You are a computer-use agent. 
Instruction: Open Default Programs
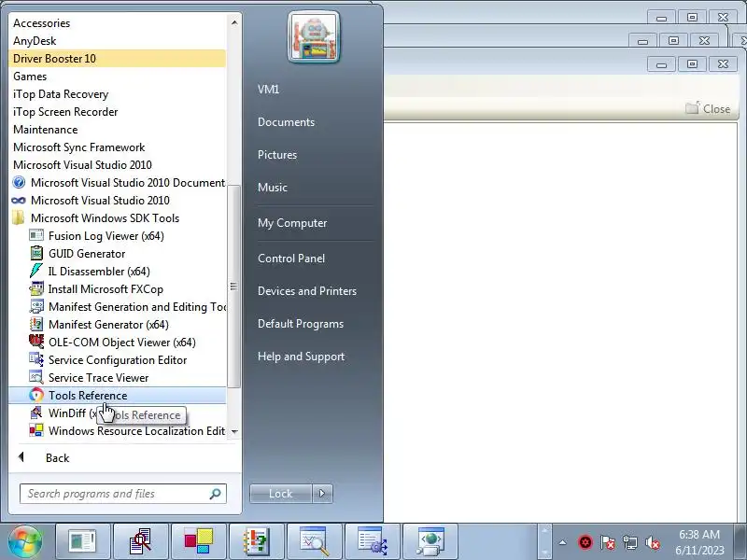[300, 324]
